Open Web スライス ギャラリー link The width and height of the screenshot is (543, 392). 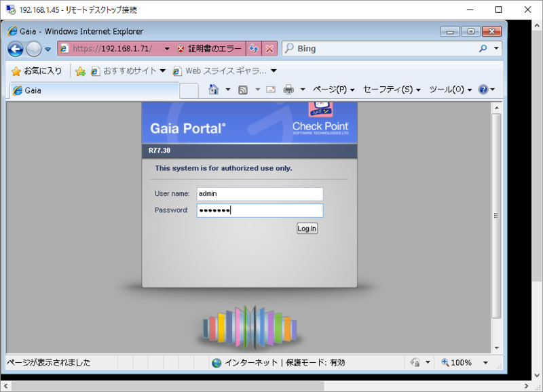pos(220,71)
